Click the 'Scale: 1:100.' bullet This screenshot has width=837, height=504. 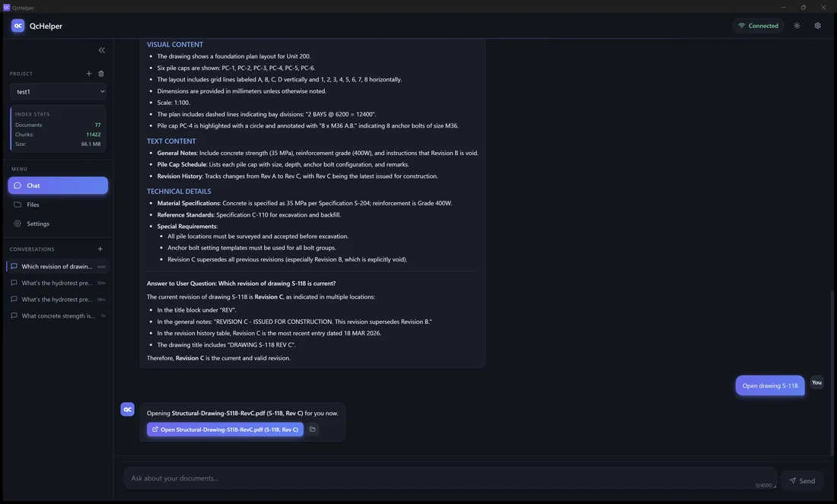pyautogui.click(x=173, y=103)
